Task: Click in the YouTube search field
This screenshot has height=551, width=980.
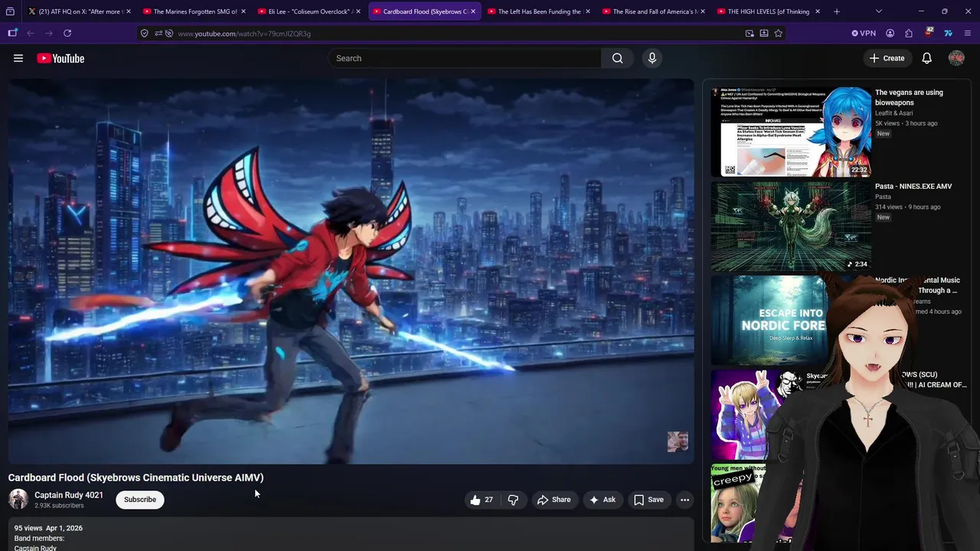Action: [465, 58]
